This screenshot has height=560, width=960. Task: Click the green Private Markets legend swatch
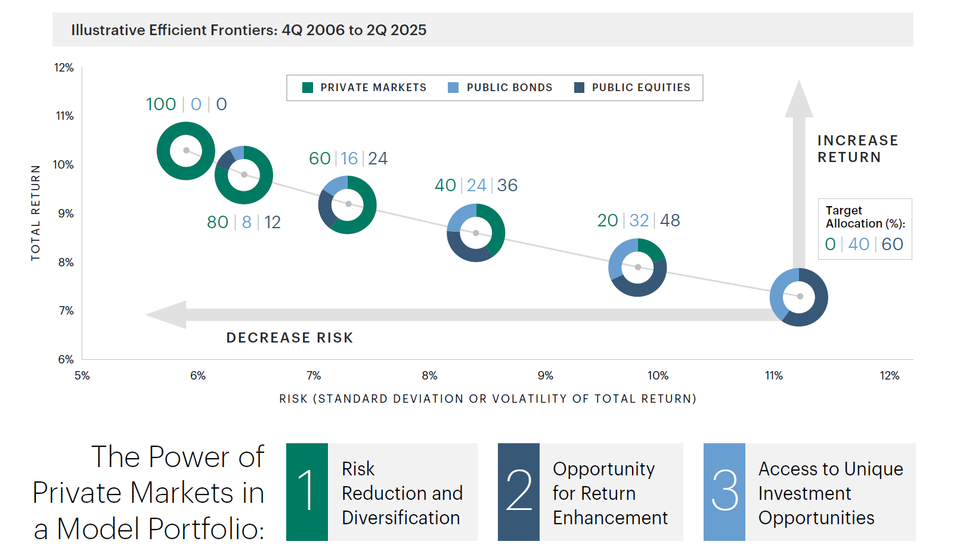(x=308, y=88)
